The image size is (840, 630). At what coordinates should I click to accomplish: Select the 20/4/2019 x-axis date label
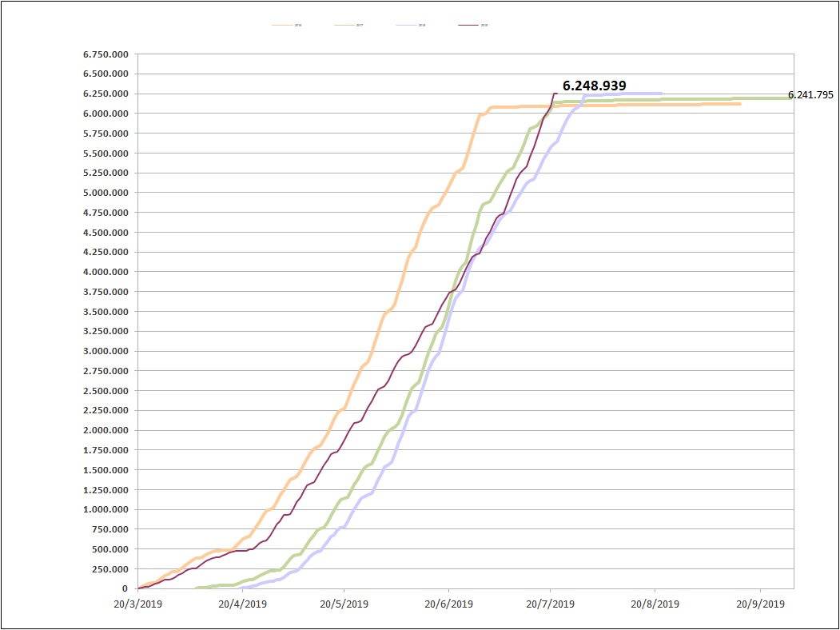(242, 604)
